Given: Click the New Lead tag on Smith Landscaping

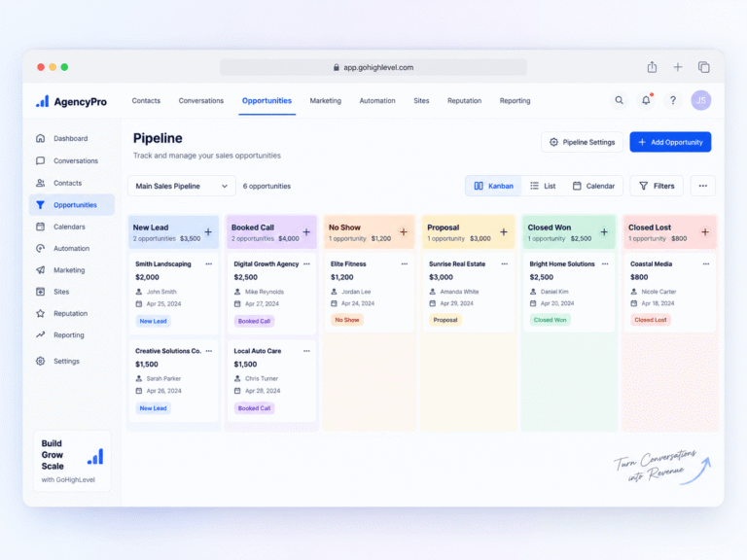Looking at the screenshot, I should [154, 321].
